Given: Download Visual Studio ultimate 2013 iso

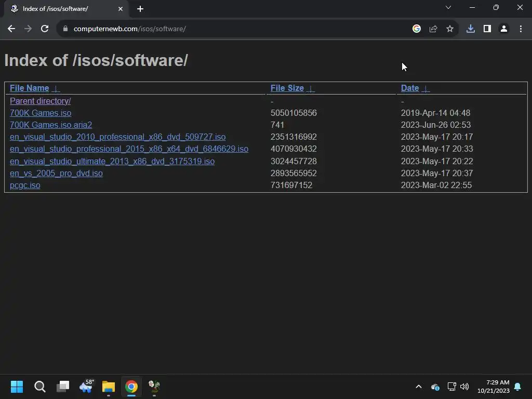Looking at the screenshot, I should coord(112,161).
